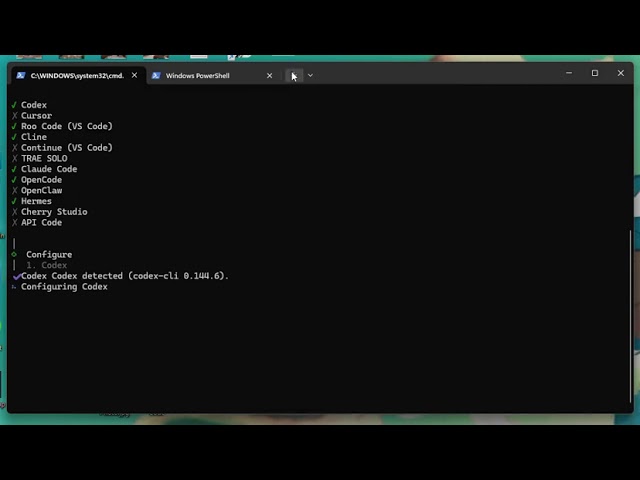Select the 'TRAE SOLO' text line
This screenshot has width=640, height=480.
pyautogui.click(x=44, y=158)
